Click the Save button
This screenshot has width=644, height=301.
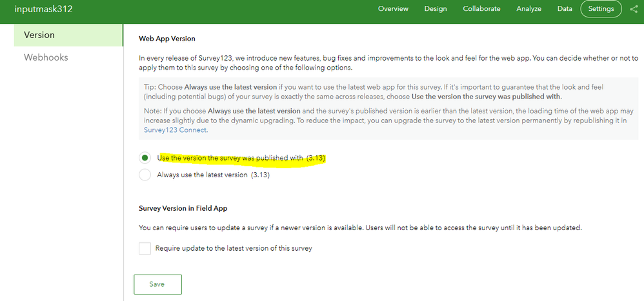tap(157, 284)
